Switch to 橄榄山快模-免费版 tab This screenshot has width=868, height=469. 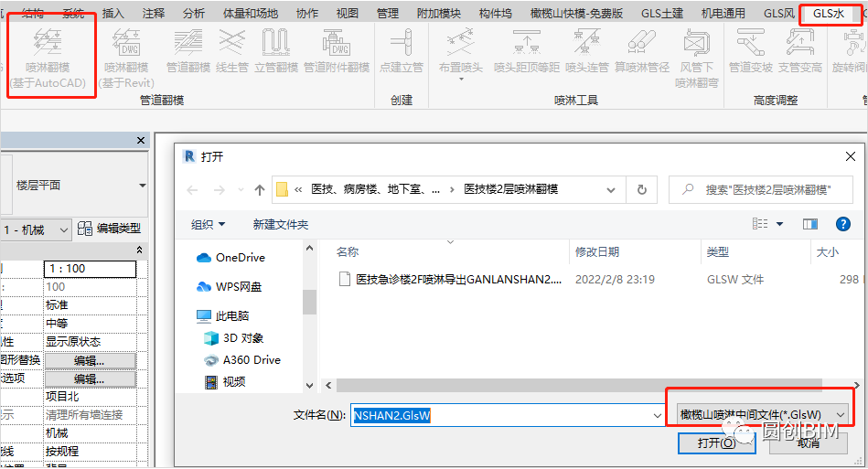coord(577,14)
